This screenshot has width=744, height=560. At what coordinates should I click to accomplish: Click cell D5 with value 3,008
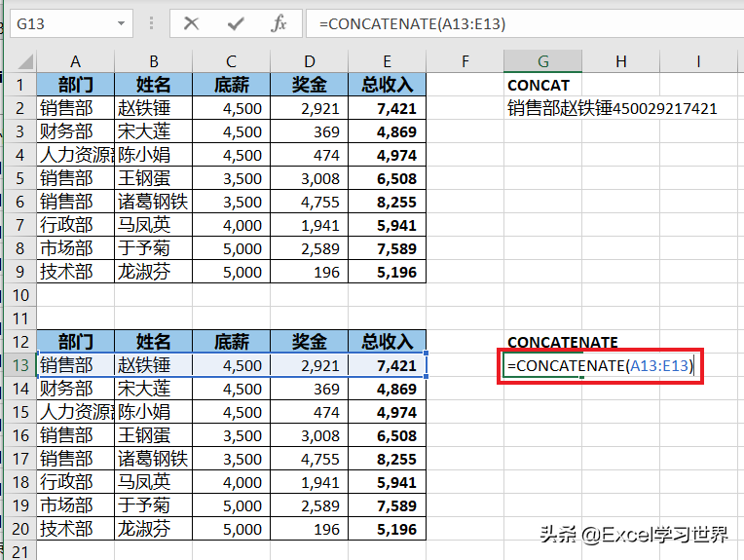[x=310, y=178]
